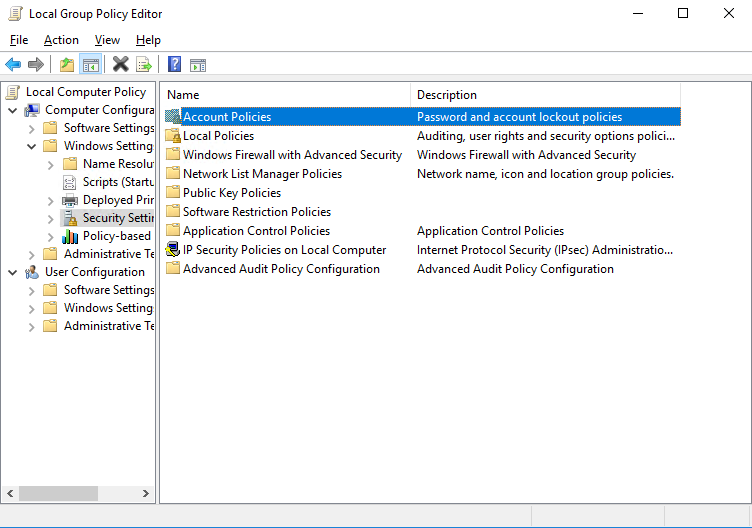This screenshot has width=752, height=528.
Task: Open the File menu
Action: point(19,40)
